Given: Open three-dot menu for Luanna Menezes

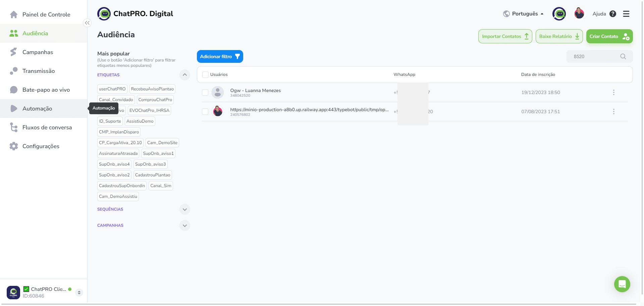Looking at the screenshot, I should [x=614, y=92].
